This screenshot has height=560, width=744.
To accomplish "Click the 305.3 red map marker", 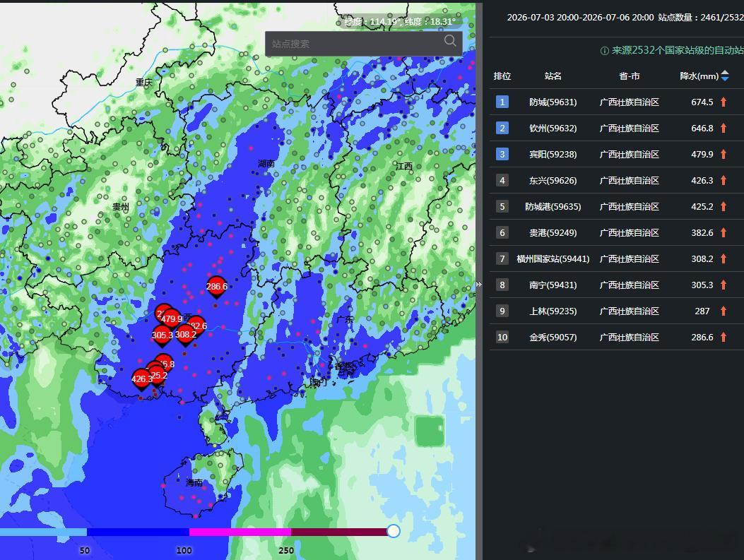I will 162,335.
